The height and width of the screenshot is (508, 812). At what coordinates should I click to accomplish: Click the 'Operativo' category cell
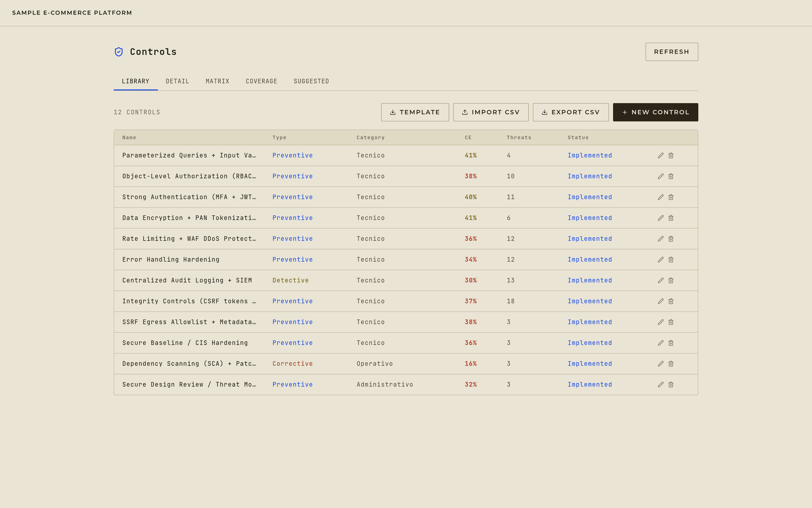click(375, 364)
